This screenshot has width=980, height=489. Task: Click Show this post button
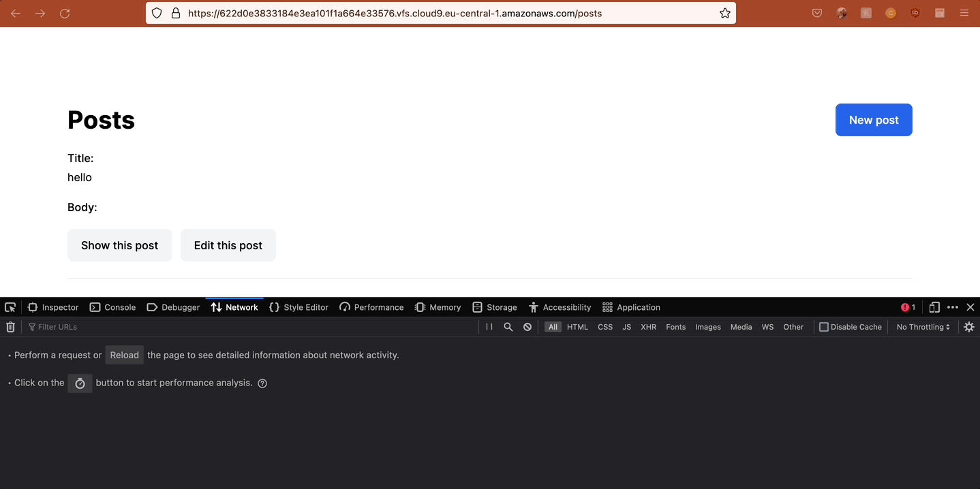(x=119, y=245)
